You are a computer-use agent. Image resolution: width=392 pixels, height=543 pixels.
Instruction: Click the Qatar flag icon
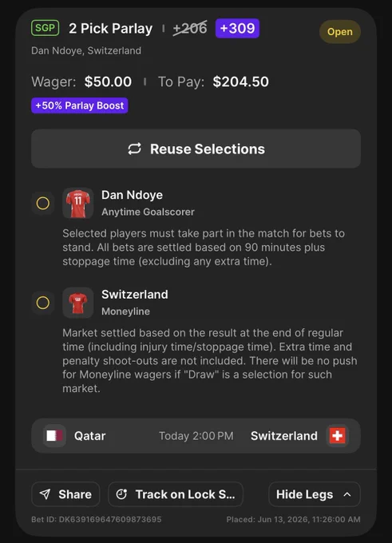55,436
